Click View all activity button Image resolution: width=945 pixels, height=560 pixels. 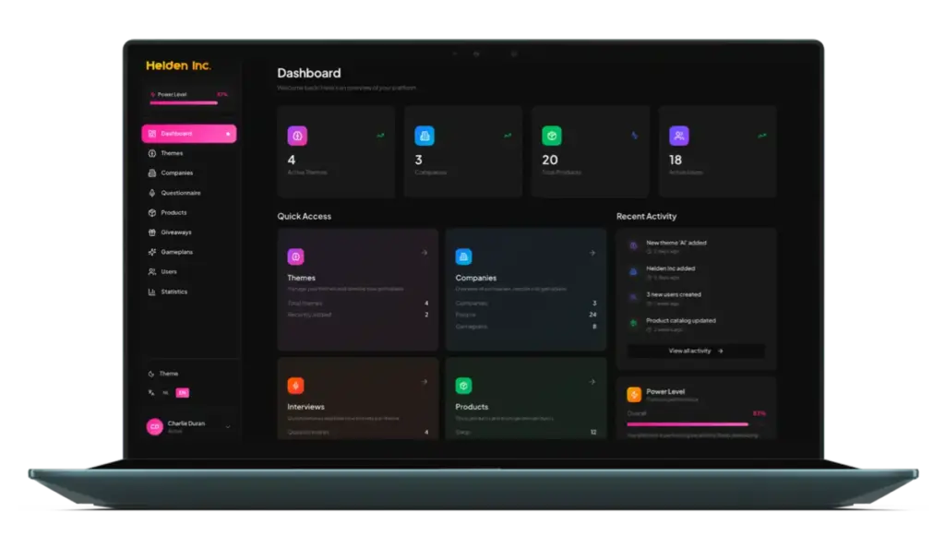(695, 351)
